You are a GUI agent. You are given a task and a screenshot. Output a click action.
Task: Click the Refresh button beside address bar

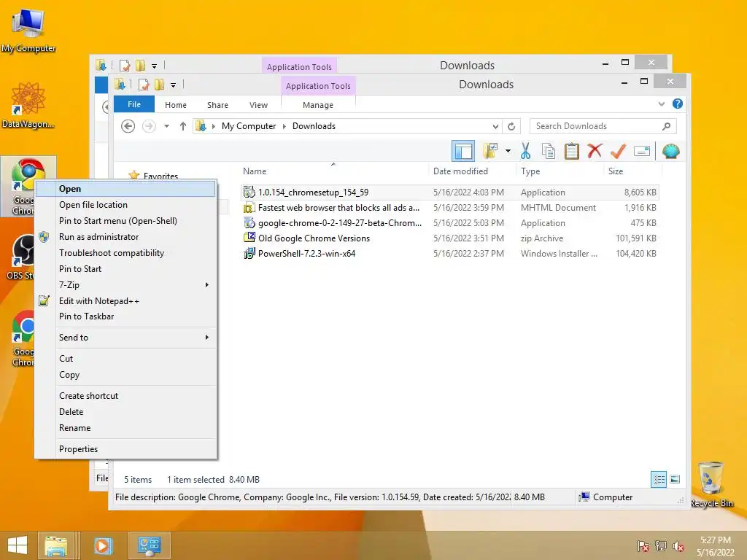511,126
